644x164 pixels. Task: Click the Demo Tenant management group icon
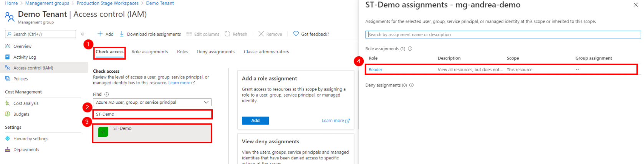coord(10,16)
